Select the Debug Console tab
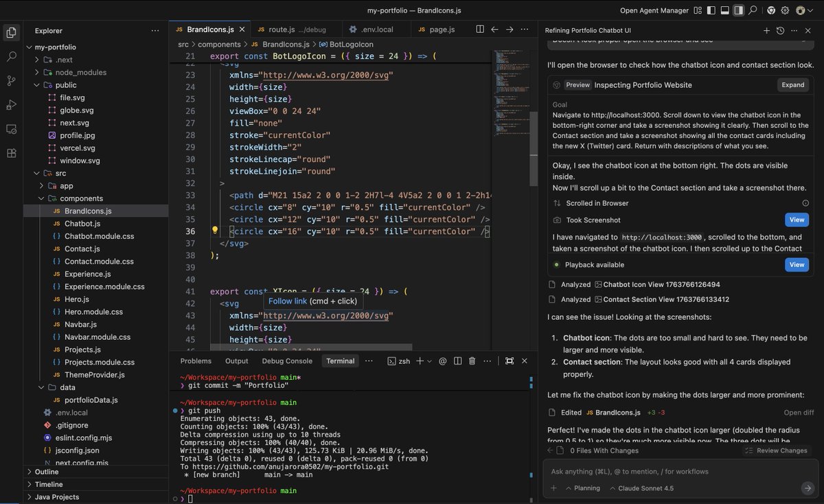 287,360
